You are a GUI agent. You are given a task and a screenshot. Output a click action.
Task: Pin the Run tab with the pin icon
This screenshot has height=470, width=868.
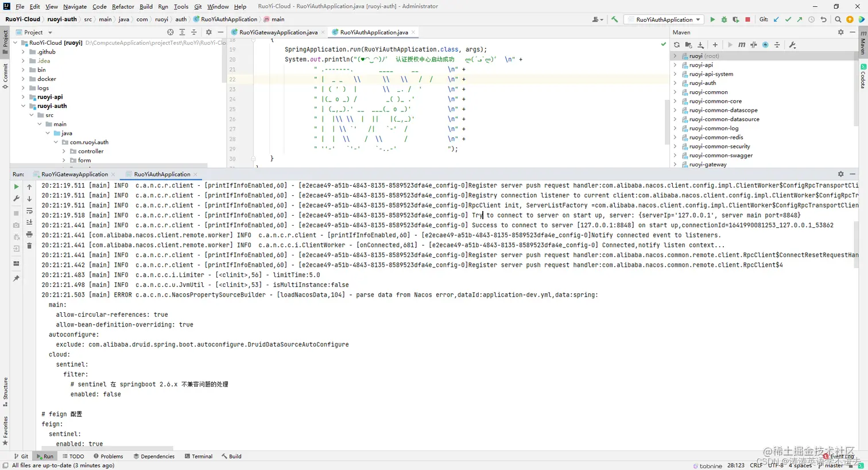point(16,278)
